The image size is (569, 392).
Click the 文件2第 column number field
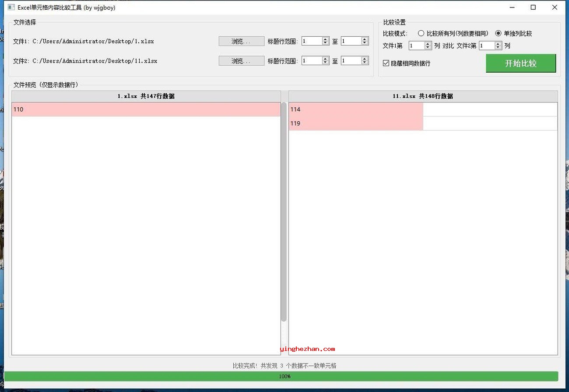tap(487, 45)
